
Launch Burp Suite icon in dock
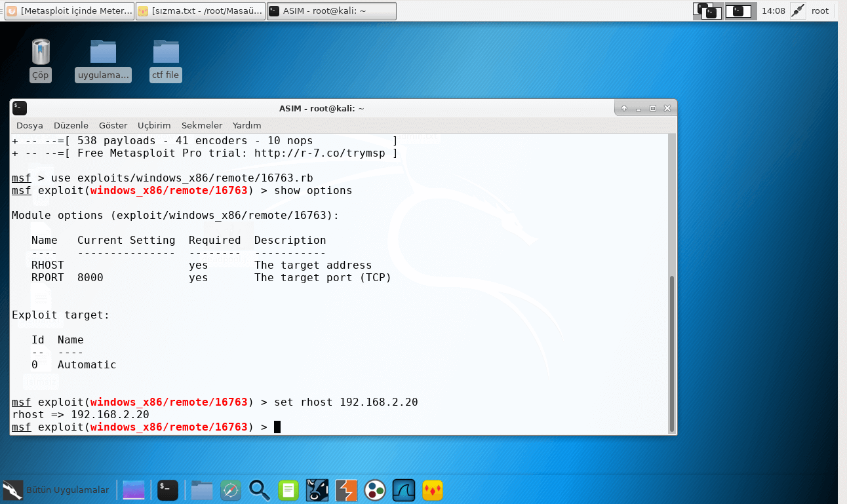346,490
